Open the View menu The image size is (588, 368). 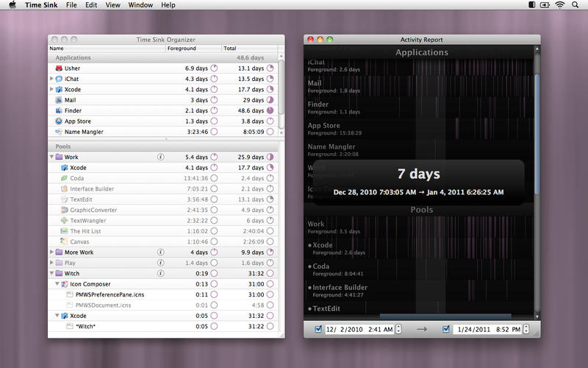[x=113, y=5]
